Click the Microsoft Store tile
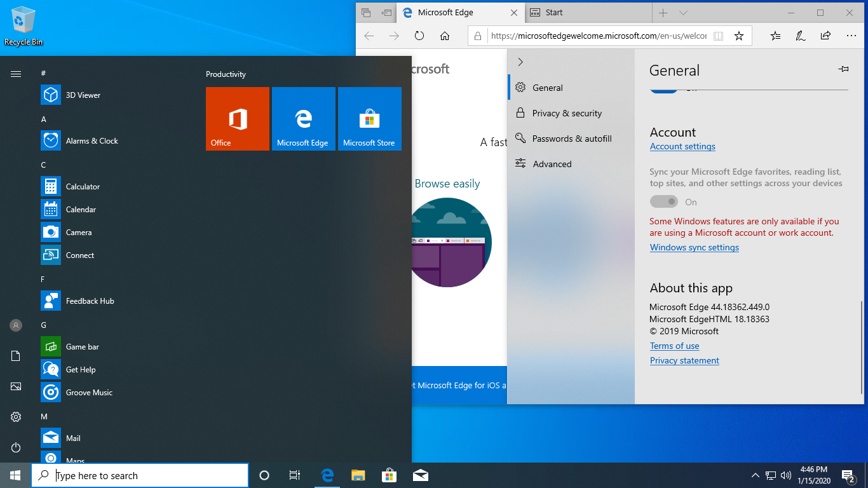 [370, 119]
